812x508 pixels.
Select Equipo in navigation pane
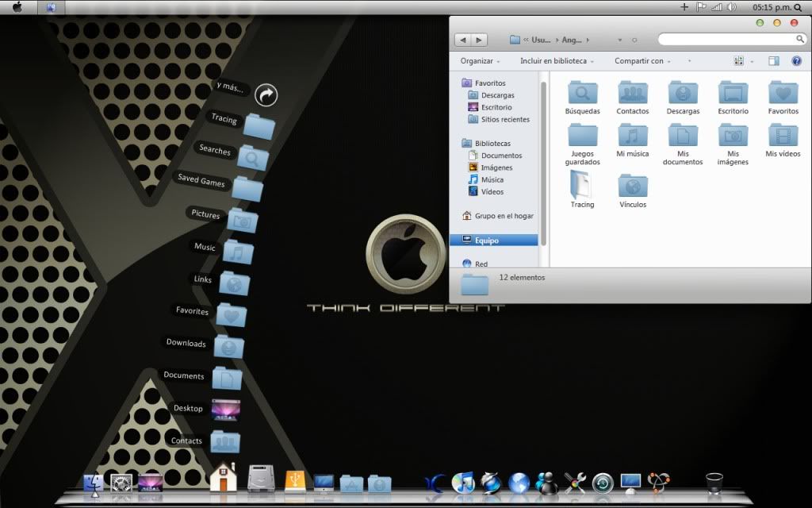(493, 240)
